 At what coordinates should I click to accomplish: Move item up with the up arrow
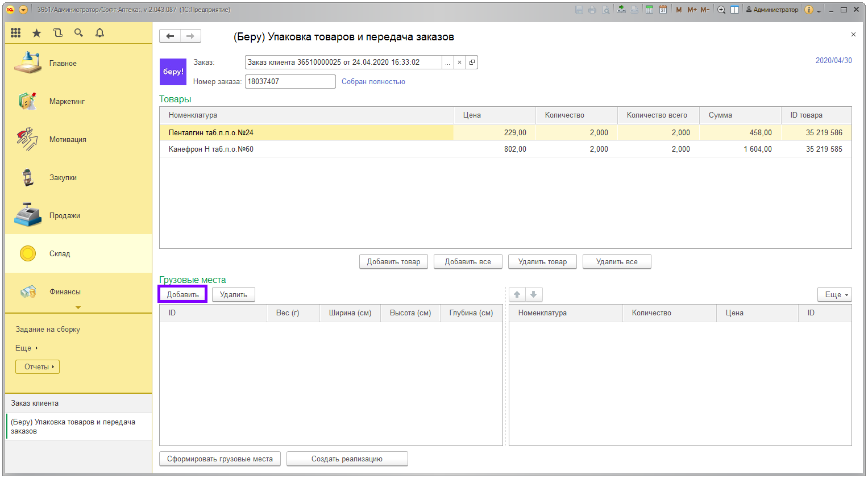tap(517, 294)
